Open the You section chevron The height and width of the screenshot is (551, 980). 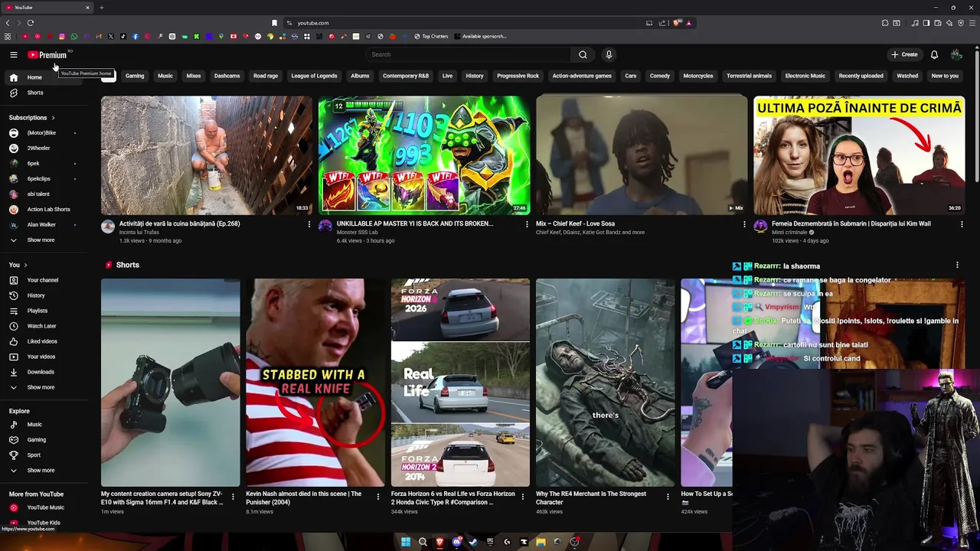click(25, 265)
